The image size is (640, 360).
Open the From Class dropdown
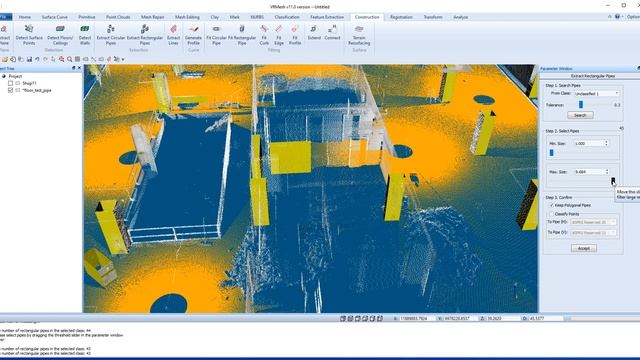point(597,93)
